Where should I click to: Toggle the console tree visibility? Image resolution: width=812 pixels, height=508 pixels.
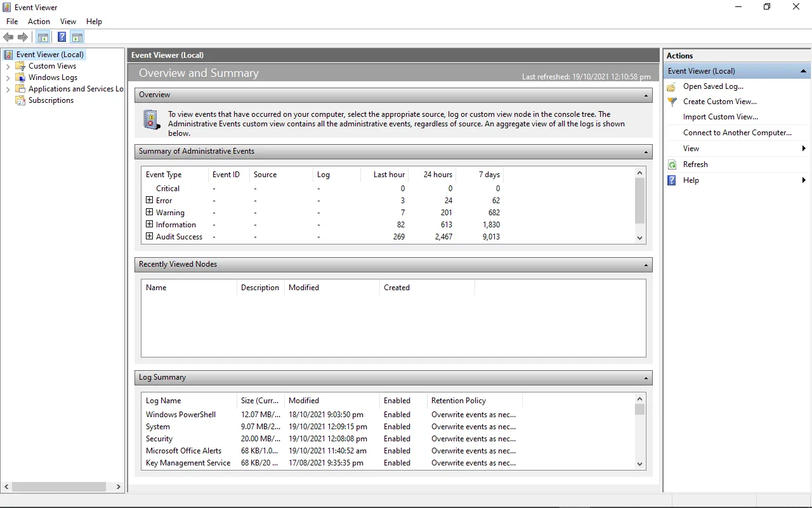43,37
